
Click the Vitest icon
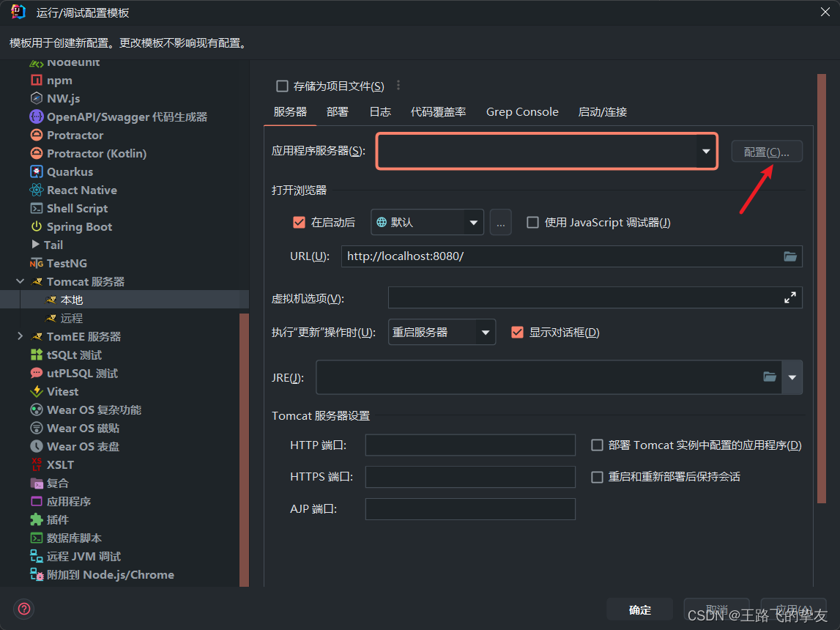point(37,392)
